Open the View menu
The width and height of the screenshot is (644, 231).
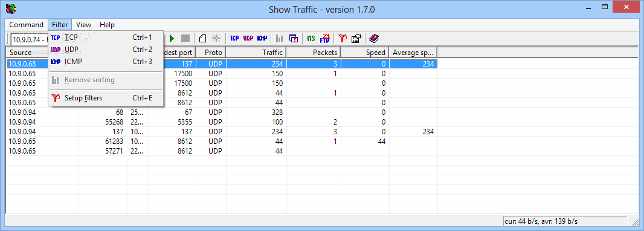(x=84, y=25)
